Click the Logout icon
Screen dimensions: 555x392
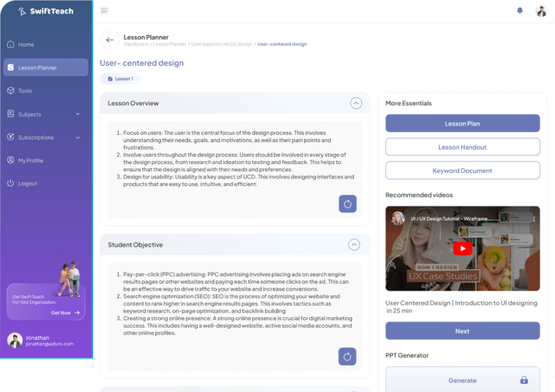11,183
